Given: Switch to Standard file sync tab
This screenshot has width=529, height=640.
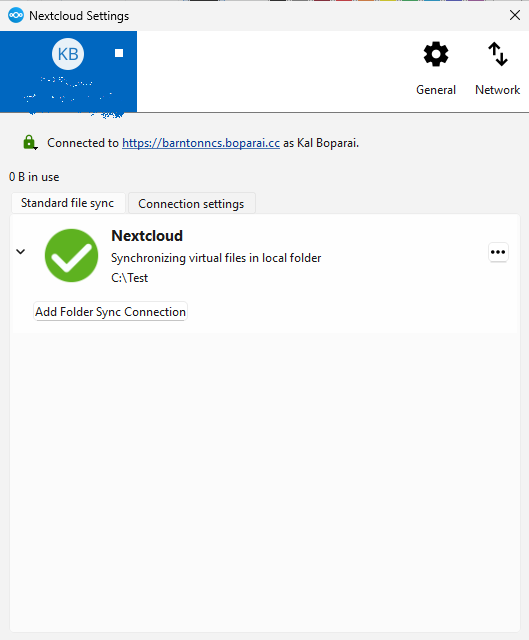Looking at the screenshot, I should coord(68,203).
